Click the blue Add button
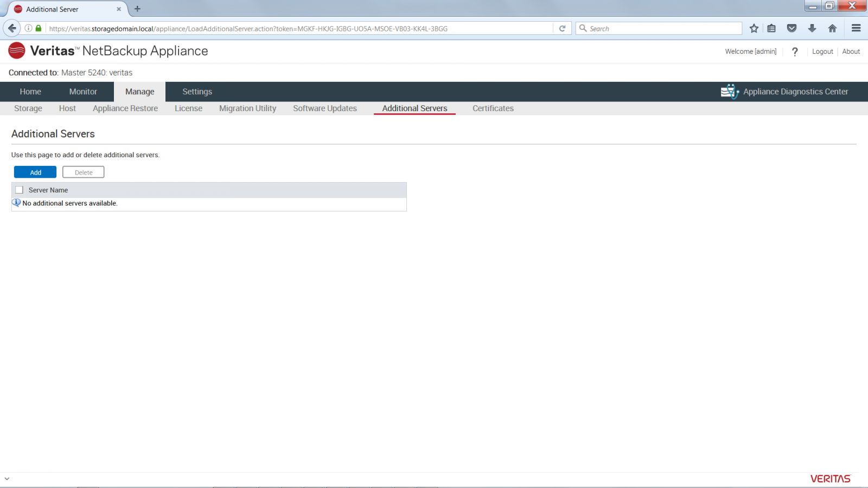868x488 pixels. [35, 172]
